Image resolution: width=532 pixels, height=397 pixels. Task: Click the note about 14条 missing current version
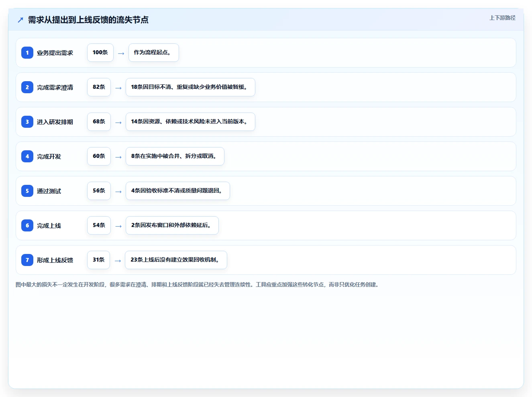click(x=190, y=122)
